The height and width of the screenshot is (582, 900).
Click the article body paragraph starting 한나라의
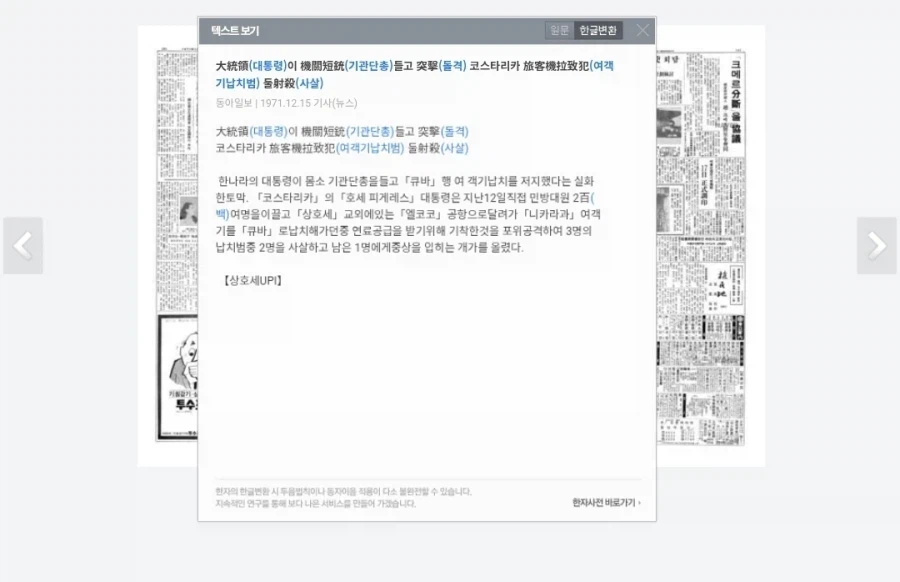coord(408,214)
